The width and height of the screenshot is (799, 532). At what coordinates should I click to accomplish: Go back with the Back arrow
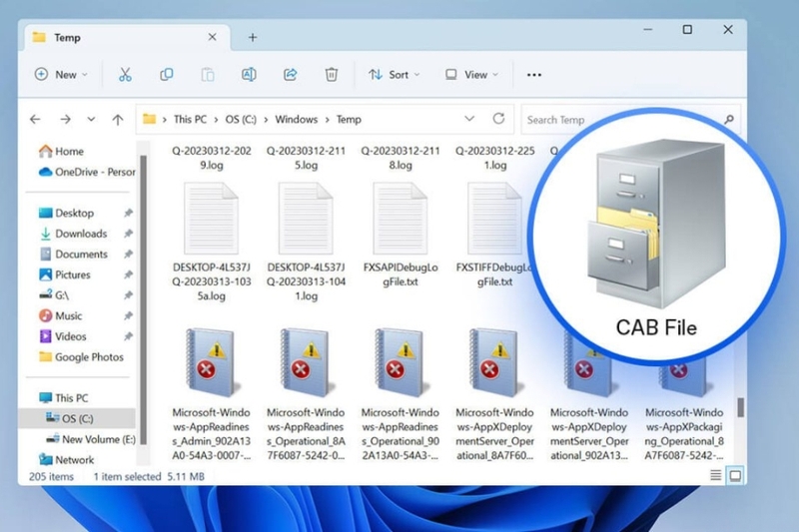point(36,120)
